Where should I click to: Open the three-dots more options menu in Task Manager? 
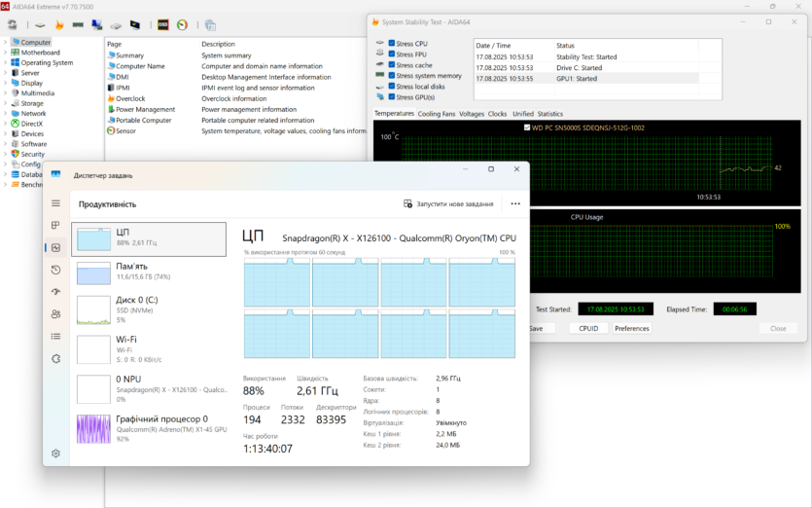515,203
